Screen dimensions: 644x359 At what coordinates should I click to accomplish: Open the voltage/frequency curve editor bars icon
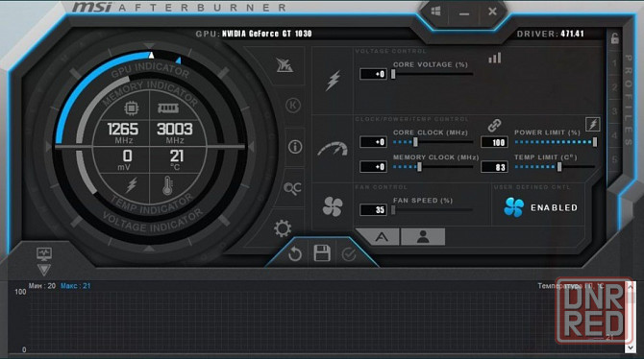click(494, 58)
